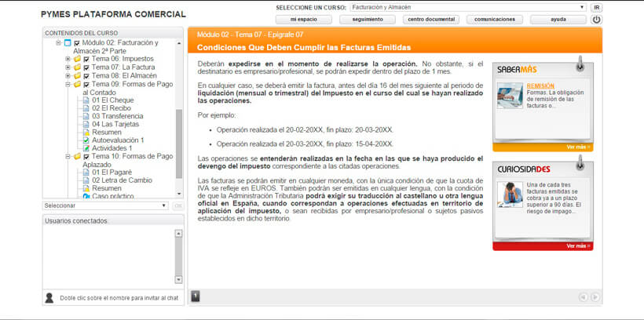
Task: Open the mi espacio menu
Action: pos(303,20)
